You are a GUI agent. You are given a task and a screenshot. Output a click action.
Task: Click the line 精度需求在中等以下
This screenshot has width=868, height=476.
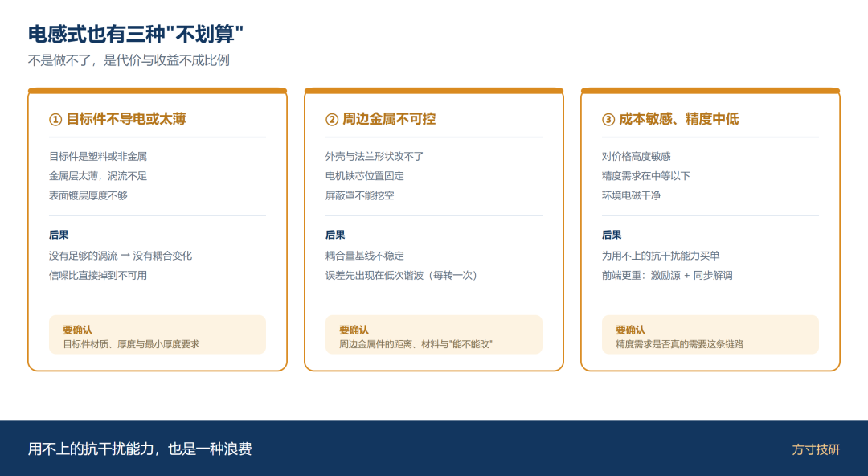tap(645, 176)
